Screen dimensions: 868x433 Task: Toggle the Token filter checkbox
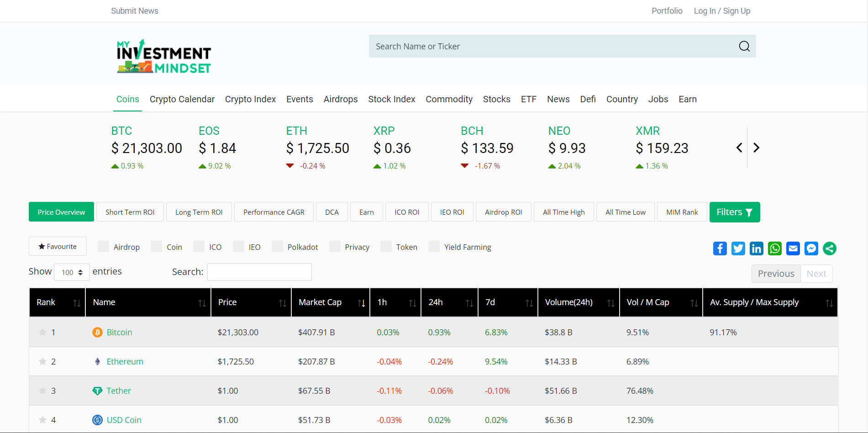386,247
